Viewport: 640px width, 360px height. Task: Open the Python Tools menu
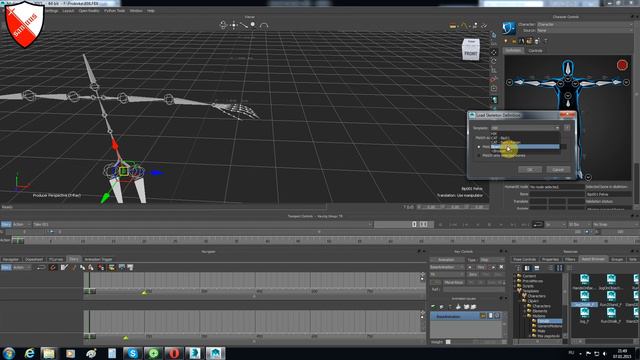click(114, 11)
